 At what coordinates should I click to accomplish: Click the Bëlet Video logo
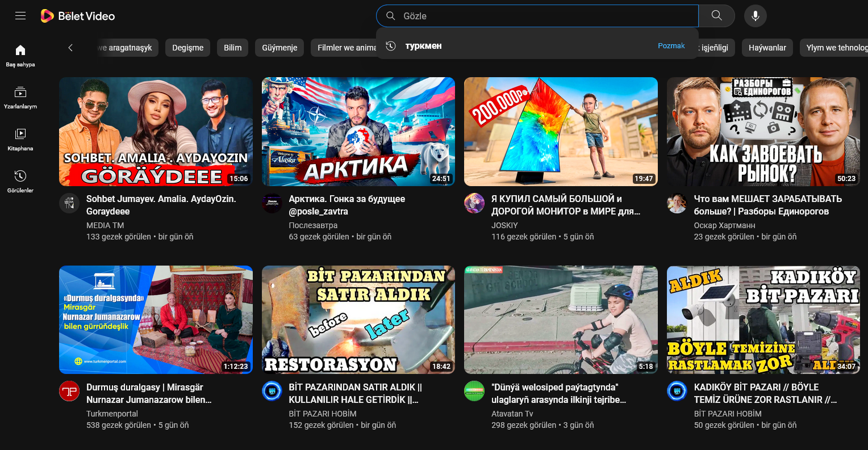78,16
